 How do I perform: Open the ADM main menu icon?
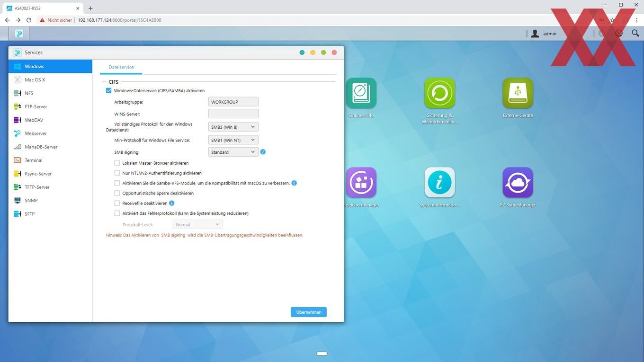[19, 33]
